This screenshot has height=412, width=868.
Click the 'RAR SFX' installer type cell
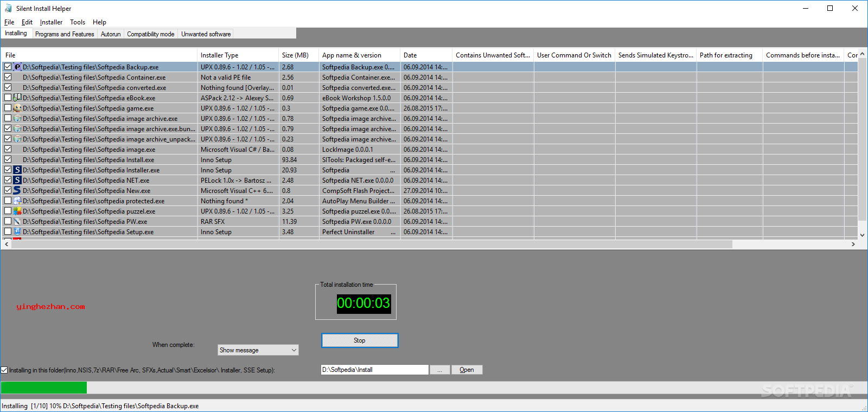coord(238,222)
